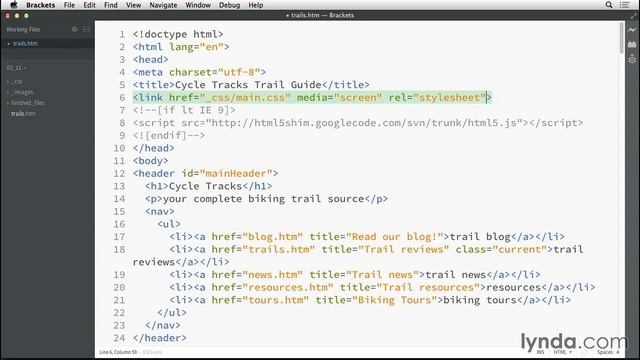This screenshot has width=640, height=360.
Task: Click the split view layout icon in sidebar
Action: tap(87, 29)
